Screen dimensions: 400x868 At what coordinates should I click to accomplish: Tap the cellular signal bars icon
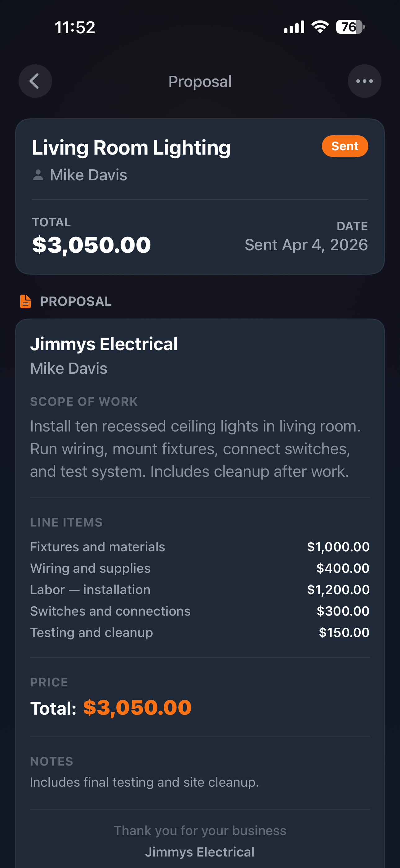point(294,27)
